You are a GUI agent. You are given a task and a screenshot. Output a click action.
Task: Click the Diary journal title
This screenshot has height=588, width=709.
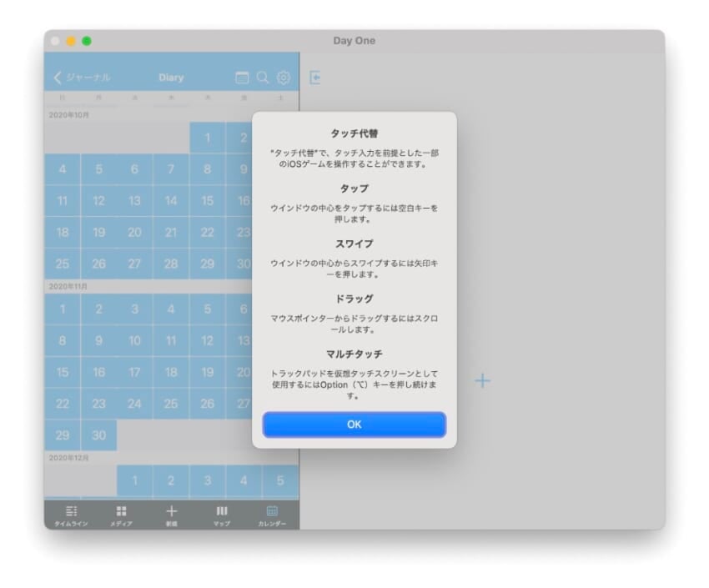pyautogui.click(x=171, y=78)
